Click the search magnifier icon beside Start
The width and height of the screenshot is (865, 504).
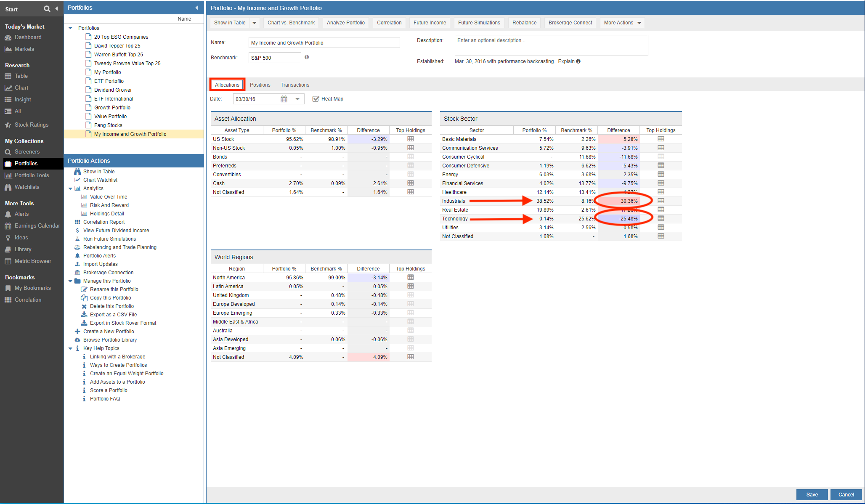pos(47,9)
